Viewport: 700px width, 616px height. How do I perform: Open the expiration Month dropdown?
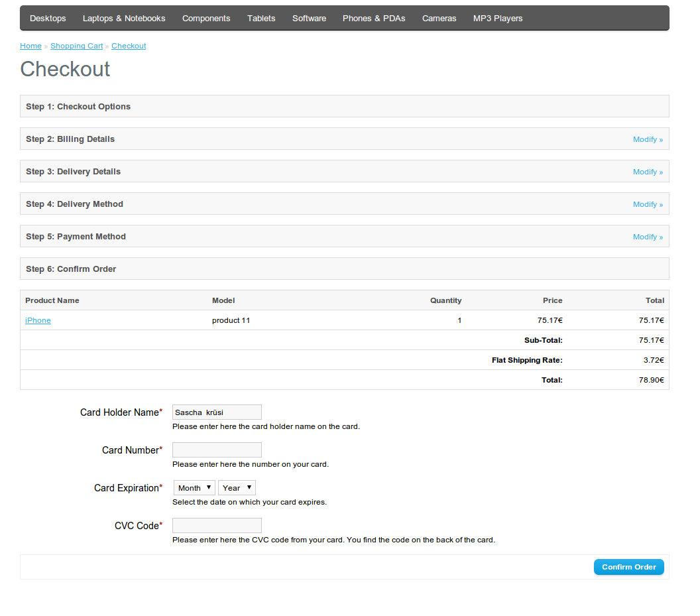tap(194, 487)
